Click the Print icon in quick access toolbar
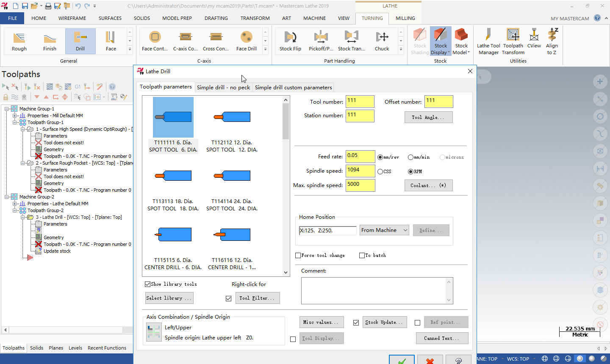This screenshot has width=610, height=364. [x=48, y=6]
